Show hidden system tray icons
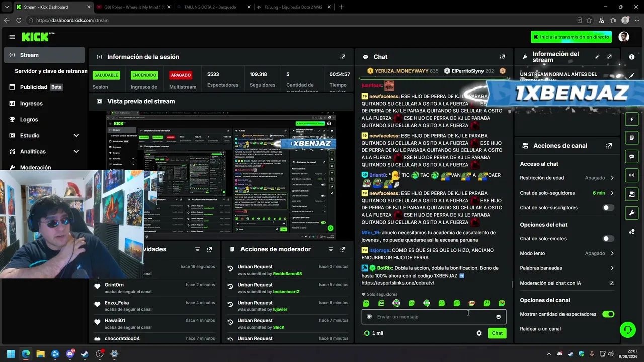This screenshot has width=644, height=362. click(549, 354)
